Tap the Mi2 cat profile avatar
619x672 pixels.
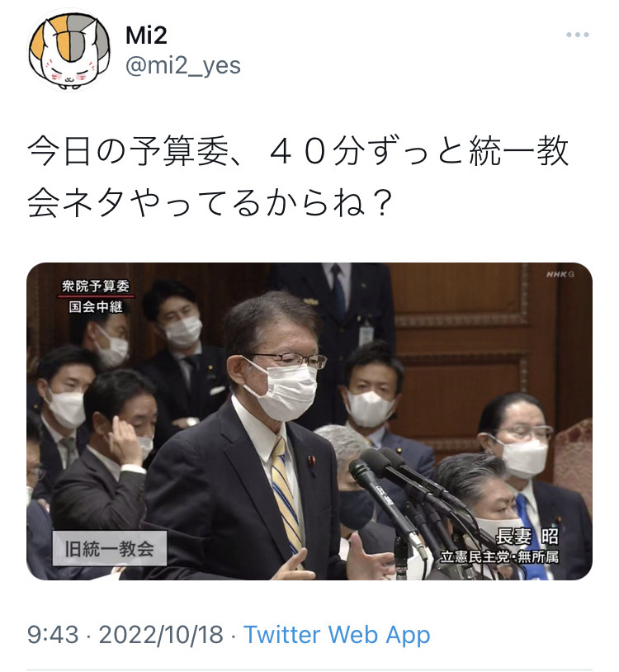(69, 50)
